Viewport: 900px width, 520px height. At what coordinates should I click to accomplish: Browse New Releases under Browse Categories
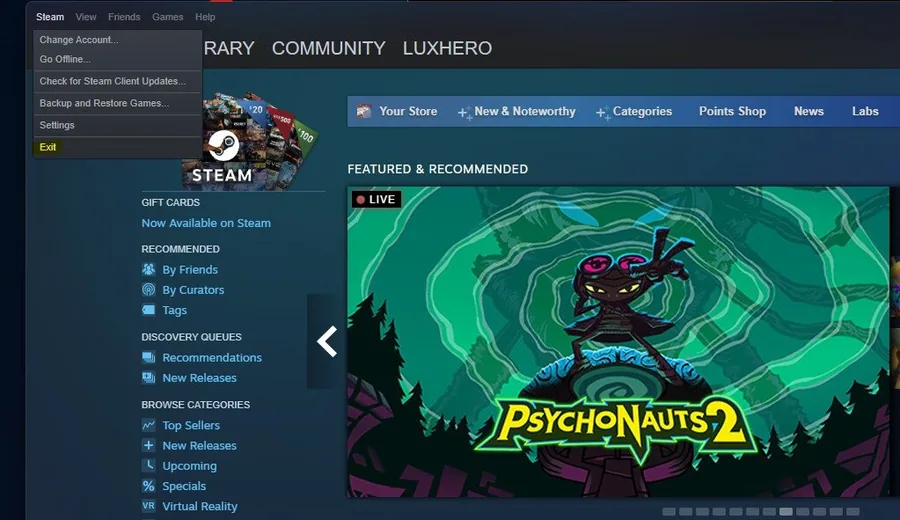click(199, 445)
